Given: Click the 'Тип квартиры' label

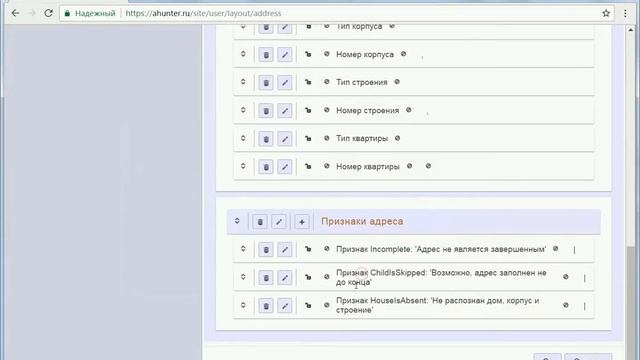Looking at the screenshot, I should (362, 138).
